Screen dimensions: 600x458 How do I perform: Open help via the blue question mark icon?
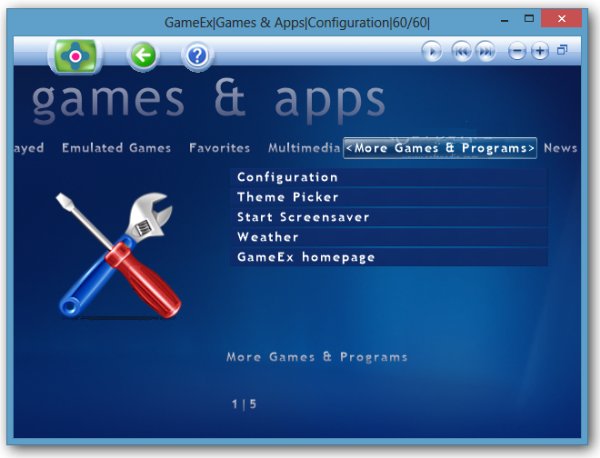[x=197, y=56]
